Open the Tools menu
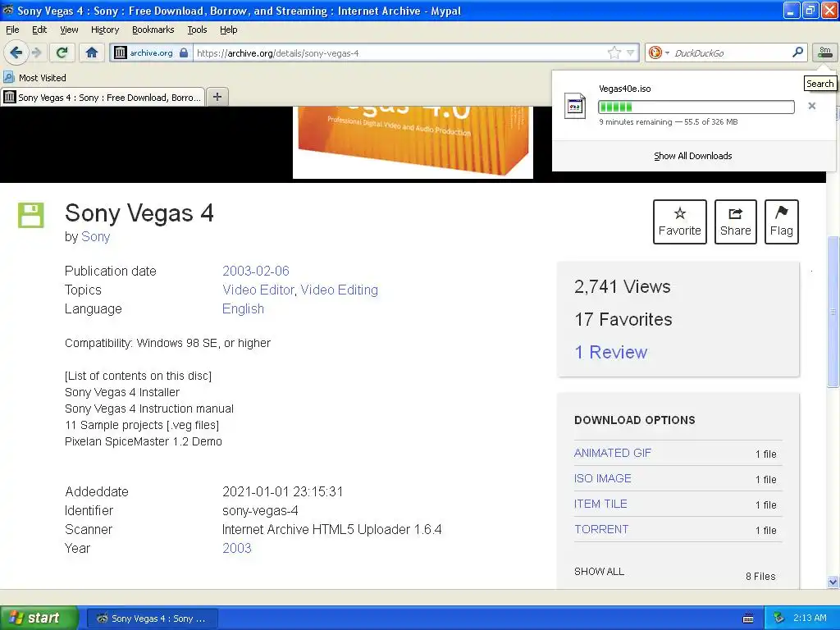This screenshot has height=630, width=840. pos(197,30)
